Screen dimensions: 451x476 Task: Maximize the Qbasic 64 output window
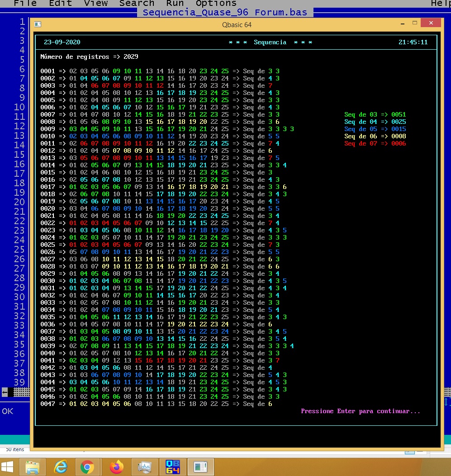[414, 23]
